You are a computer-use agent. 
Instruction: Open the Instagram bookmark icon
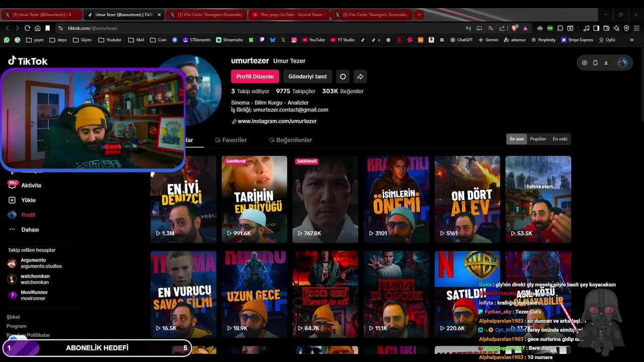click(x=294, y=40)
